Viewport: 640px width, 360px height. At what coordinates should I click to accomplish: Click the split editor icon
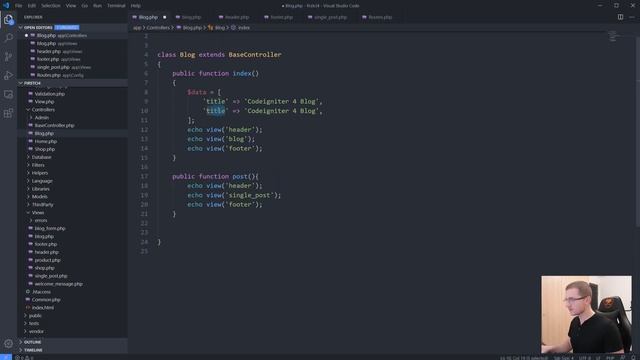(x=620, y=17)
